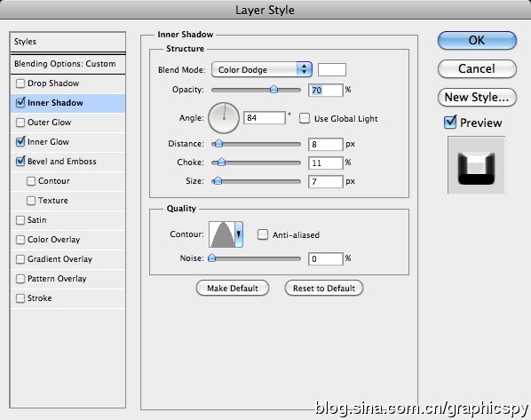This screenshot has height=420, width=531.
Task: Open the Blend Mode dropdown
Action: [x=261, y=70]
